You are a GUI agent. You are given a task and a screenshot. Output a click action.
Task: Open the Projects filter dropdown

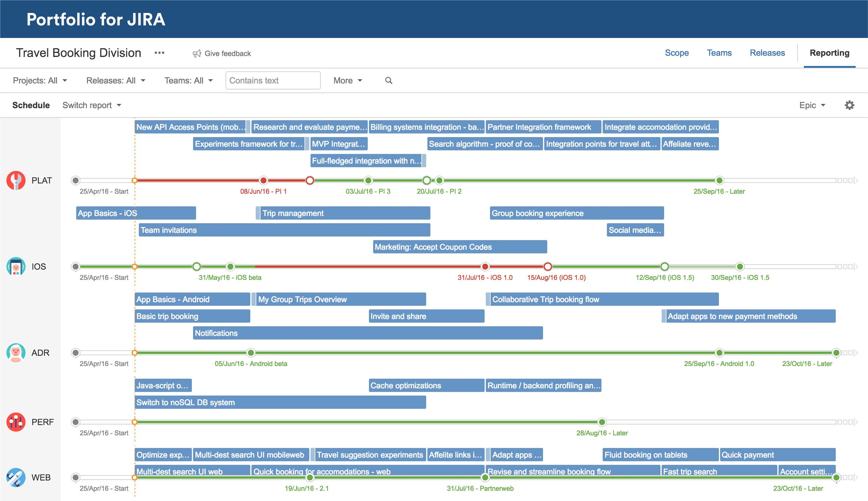pyautogui.click(x=39, y=80)
